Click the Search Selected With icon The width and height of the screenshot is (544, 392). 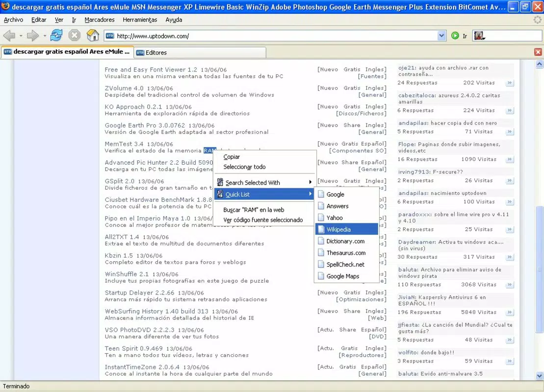tap(220, 182)
